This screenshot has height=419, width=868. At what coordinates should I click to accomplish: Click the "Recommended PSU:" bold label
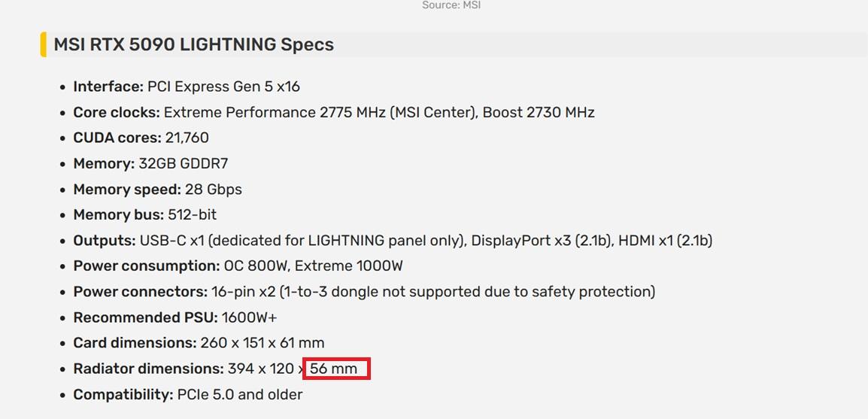144,317
